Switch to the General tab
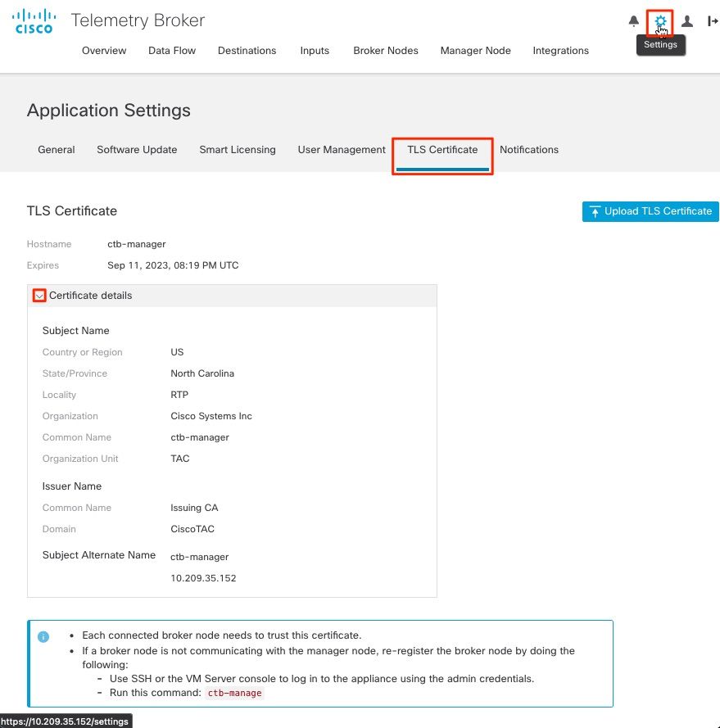 pos(57,150)
